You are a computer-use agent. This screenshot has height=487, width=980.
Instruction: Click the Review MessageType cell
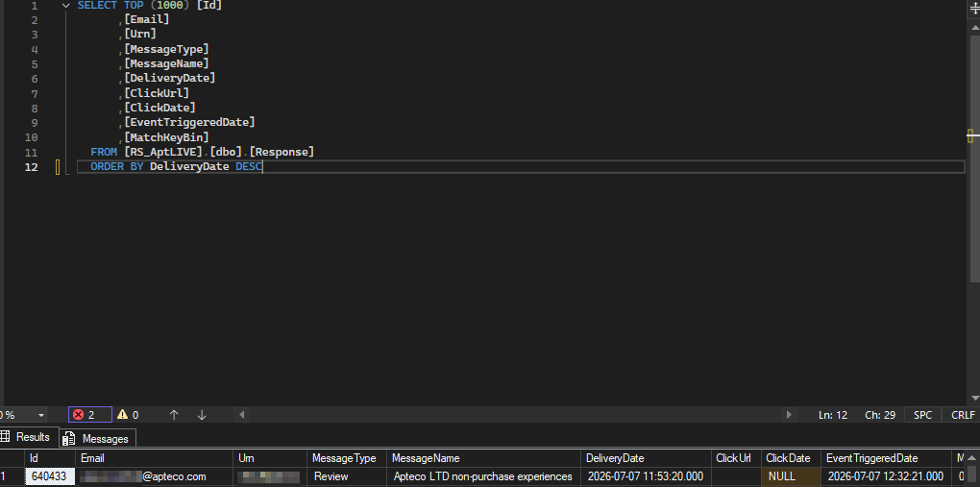tap(347, 476)
